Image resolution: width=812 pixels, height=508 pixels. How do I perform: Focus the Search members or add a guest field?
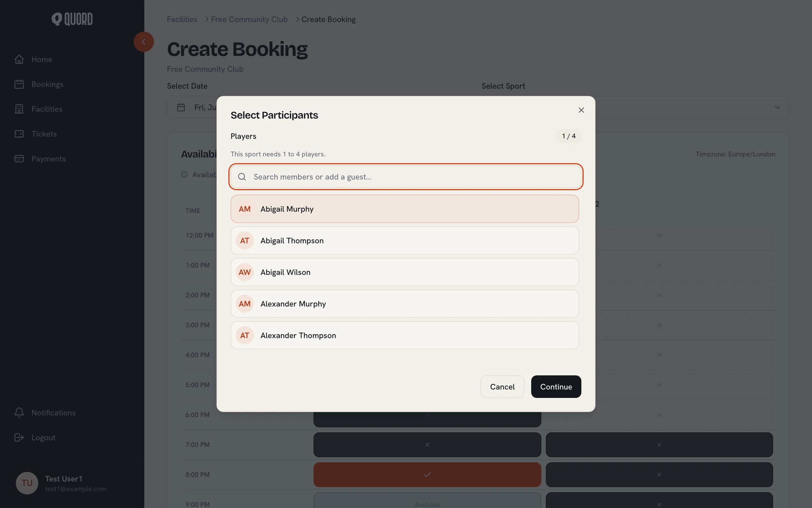tap(406, 177)
